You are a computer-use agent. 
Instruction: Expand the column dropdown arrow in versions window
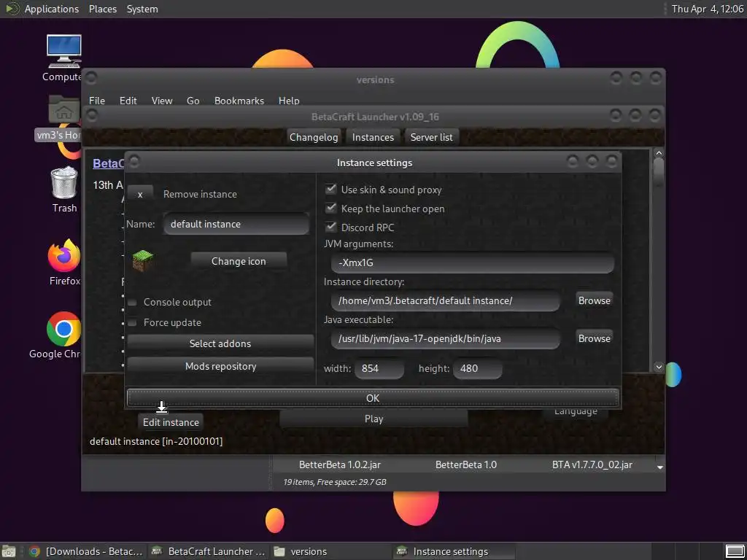point(659,467)
